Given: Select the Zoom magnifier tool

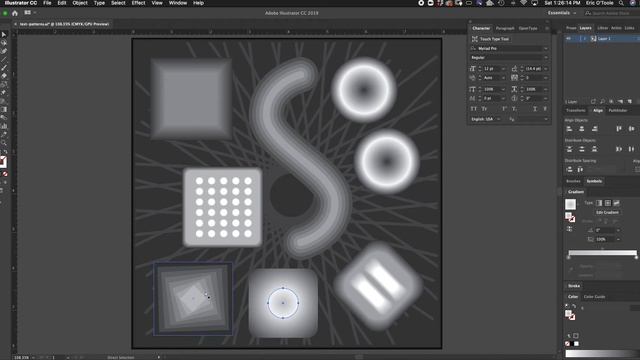Looking at the screenshot, I should pos(4,143).
